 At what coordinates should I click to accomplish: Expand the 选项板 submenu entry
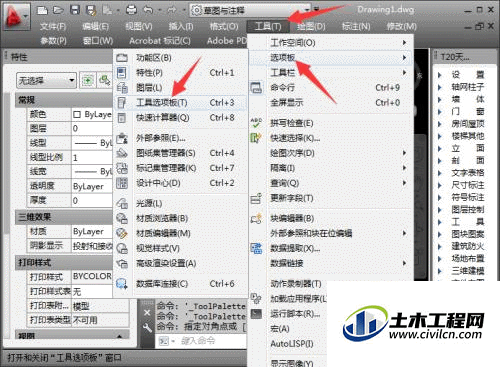(x=331, y=58)
